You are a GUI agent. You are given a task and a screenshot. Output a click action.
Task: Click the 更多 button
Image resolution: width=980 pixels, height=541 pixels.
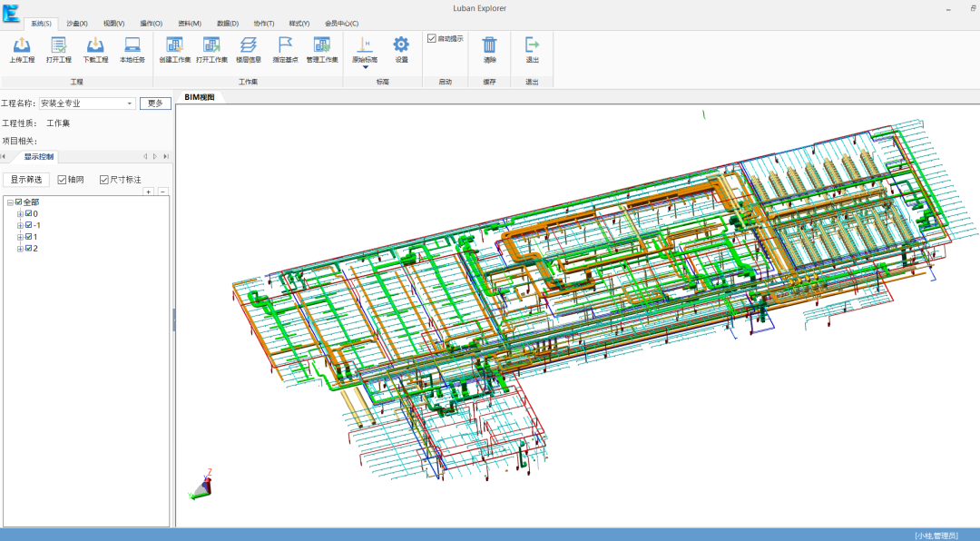click(155, 103)
